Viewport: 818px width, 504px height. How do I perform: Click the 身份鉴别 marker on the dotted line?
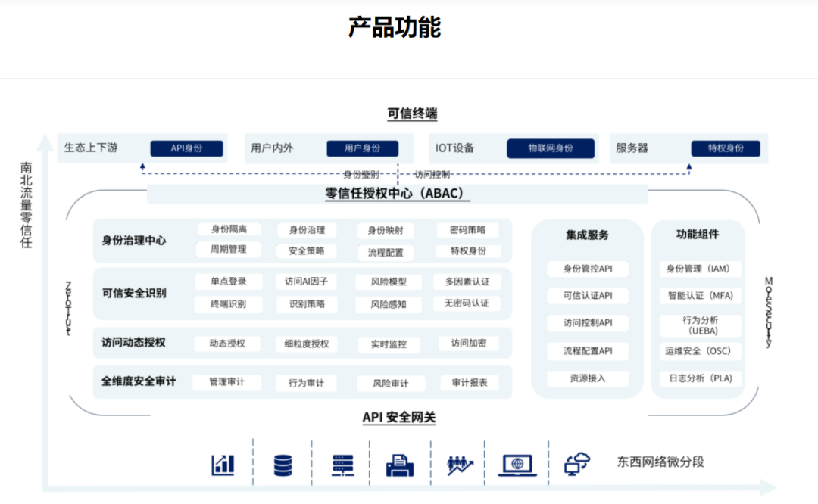click(361, 172)
